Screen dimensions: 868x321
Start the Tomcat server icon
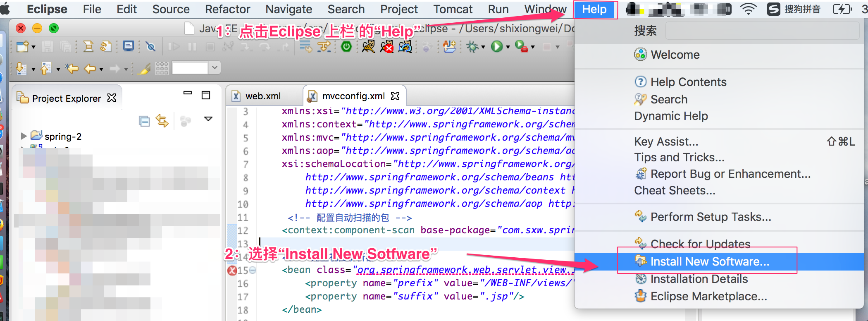pyautogui.click(x=368, y=46)
